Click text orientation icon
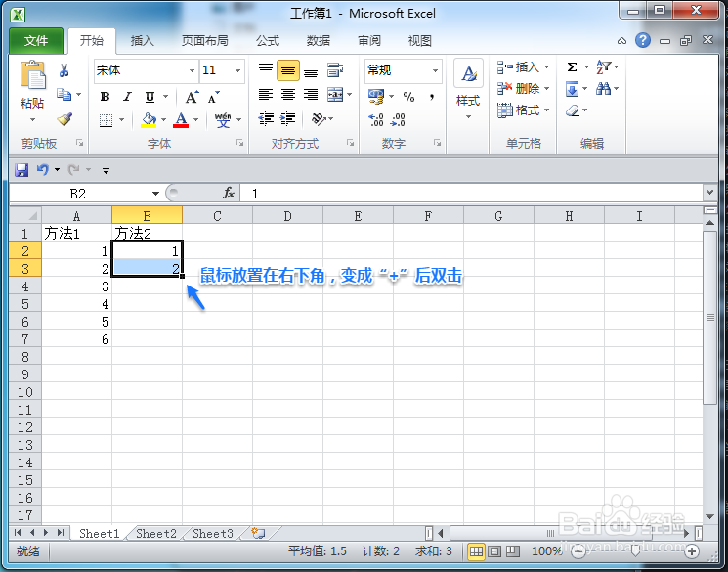Viewport: 728px width, 572px height. coord(319,119)
